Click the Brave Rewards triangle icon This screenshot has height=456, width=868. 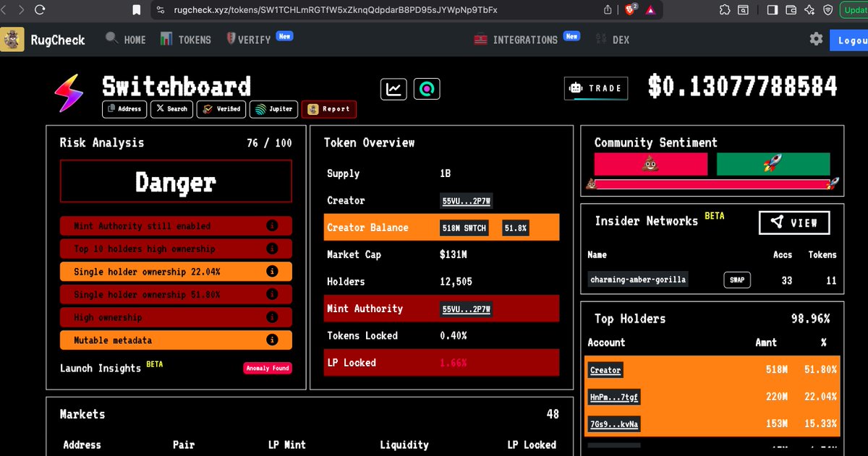coord(650,10)
